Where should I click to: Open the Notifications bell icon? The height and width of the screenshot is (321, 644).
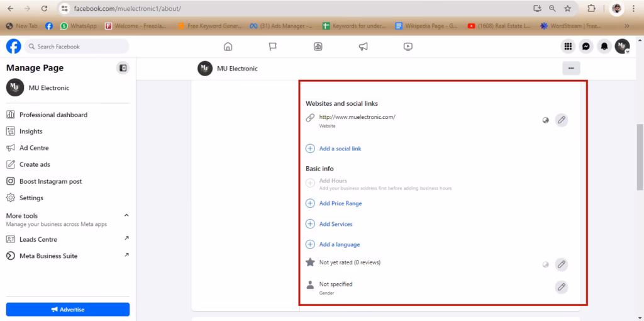coord(604,47)
